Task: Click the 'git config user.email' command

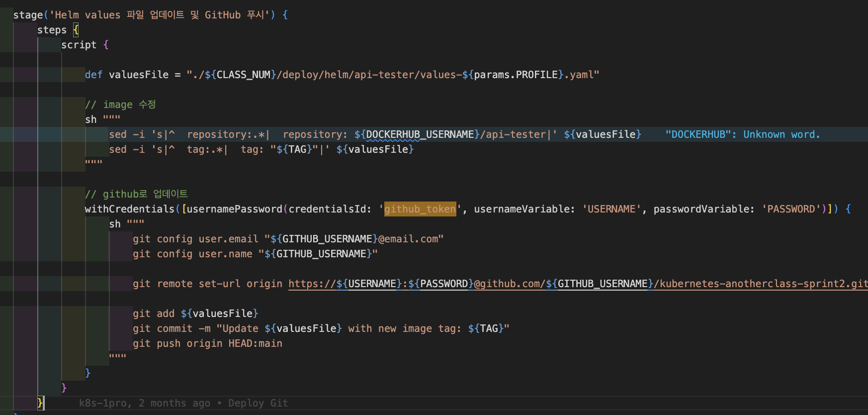Action: [195, 239]
